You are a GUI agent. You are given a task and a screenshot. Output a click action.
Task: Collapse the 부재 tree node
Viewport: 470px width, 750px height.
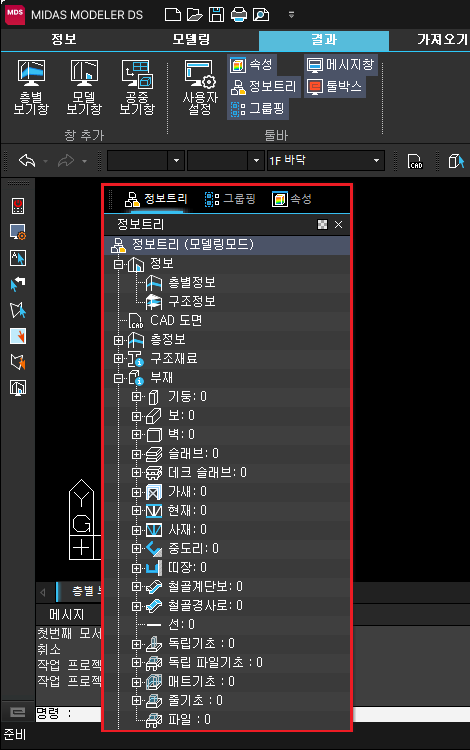(x=118, y=378)
